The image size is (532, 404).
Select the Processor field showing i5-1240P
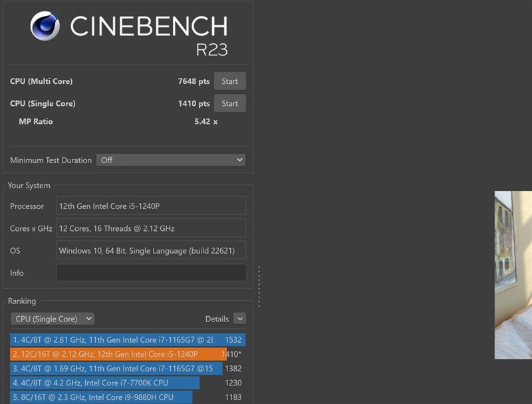click(x=151, y=206)
